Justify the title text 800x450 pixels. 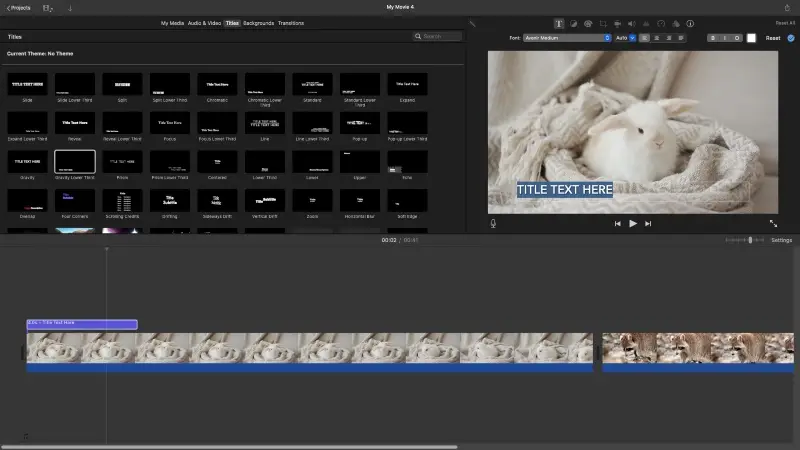[x=681, y=38]
